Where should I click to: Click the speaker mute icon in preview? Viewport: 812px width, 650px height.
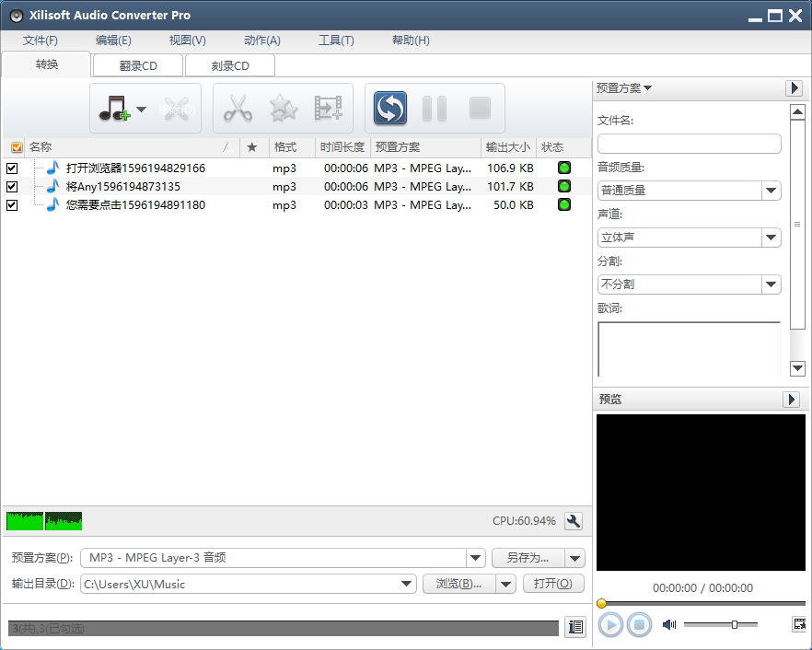click(x=669, y=624)
